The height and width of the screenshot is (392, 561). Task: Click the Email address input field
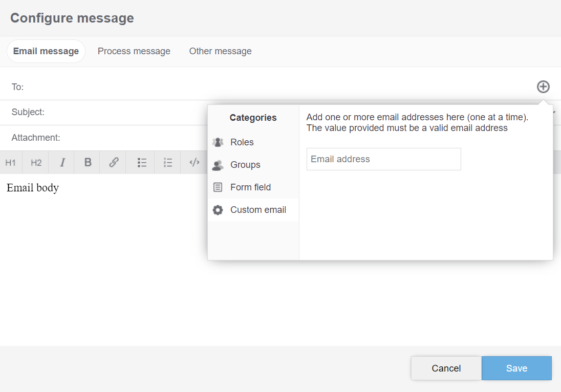383,159
